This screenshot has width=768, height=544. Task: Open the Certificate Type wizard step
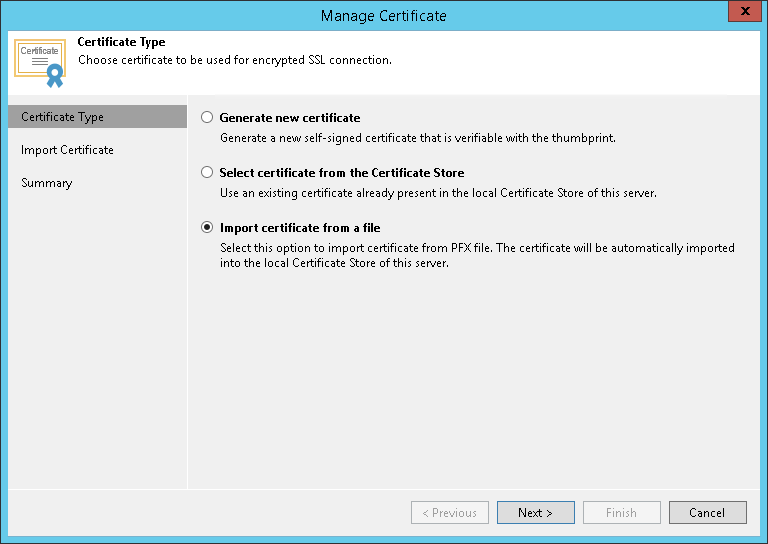point(62,117)
